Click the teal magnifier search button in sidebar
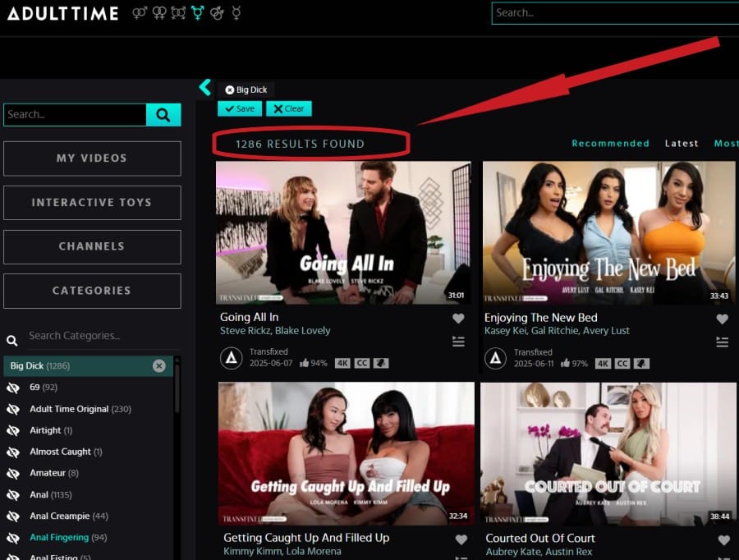This screenshot has width=739, height=560. [163, 115]
